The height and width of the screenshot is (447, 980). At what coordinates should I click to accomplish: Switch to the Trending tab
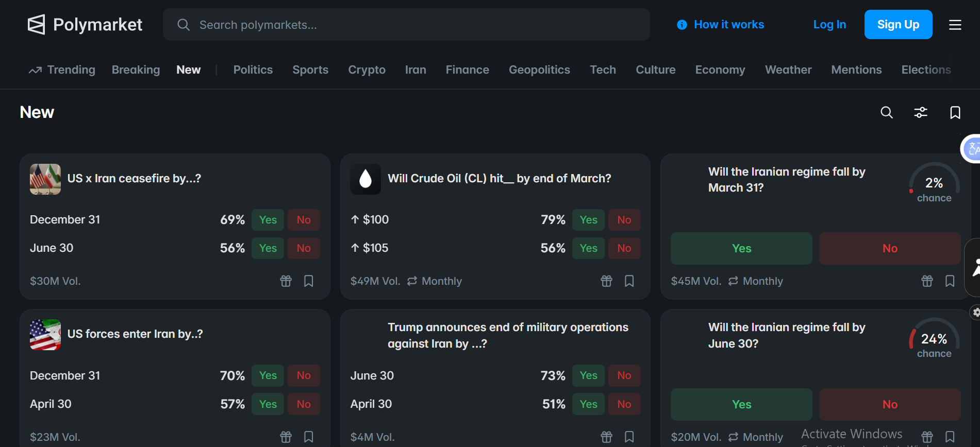coord(62,70)
